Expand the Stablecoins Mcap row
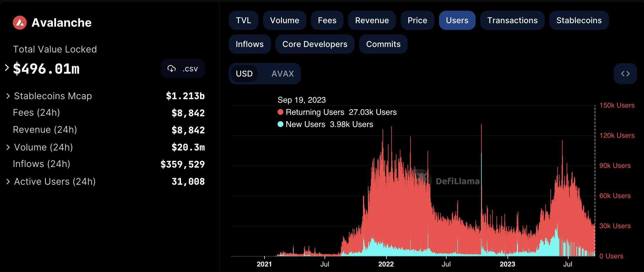The image size is (644, 272). pos(8,96)
